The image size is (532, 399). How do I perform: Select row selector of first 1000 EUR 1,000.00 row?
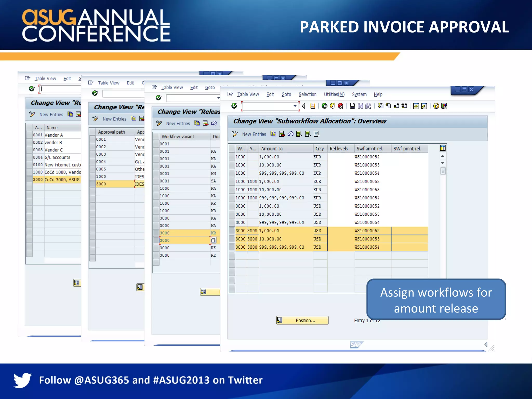232,157
